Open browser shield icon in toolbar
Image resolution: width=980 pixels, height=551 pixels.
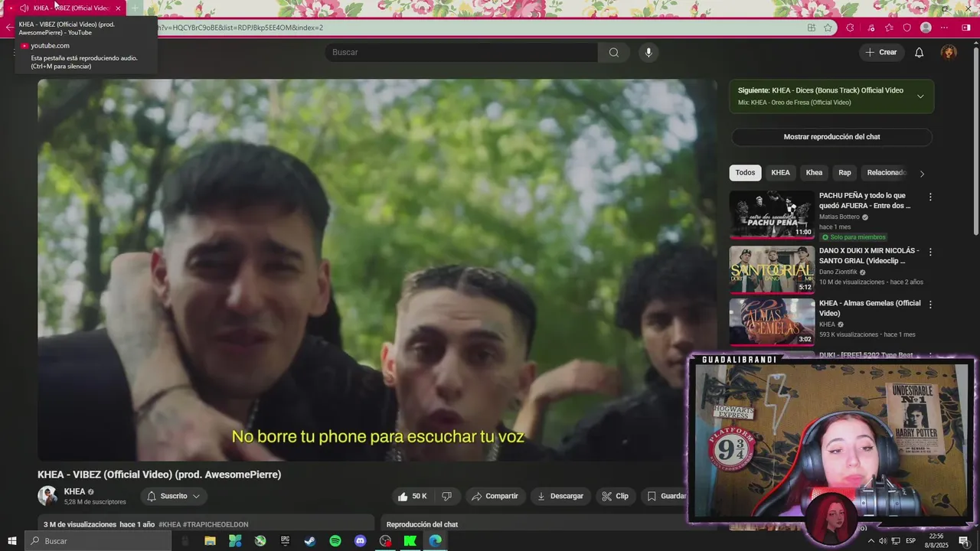pyautogui.click(x=907, y=28)
